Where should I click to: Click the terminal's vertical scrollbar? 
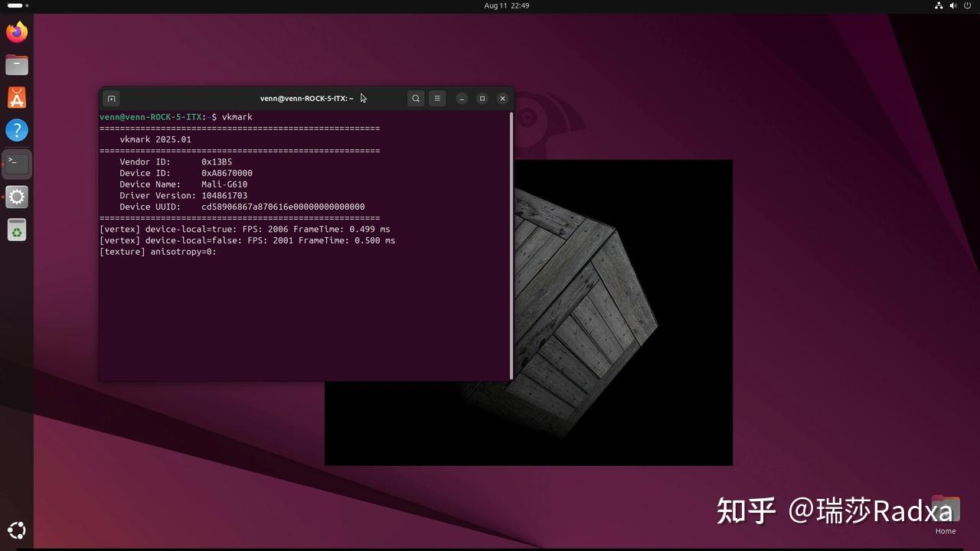(x=511, y=245)
